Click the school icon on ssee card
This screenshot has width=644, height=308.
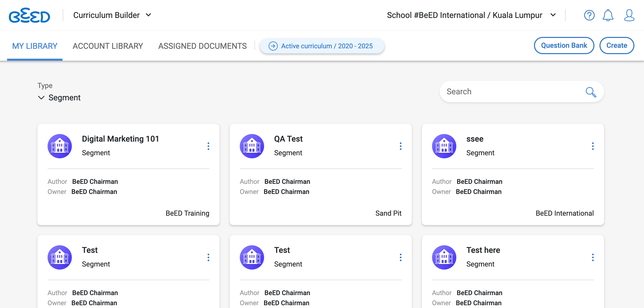click(444, 146)
